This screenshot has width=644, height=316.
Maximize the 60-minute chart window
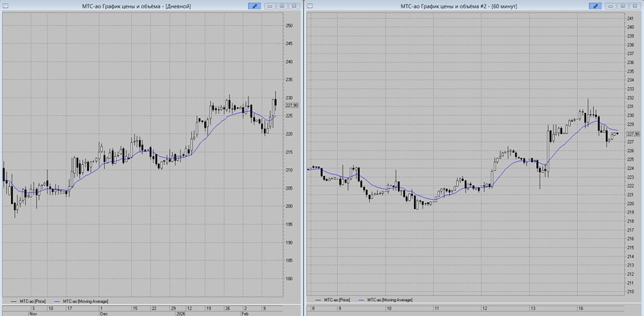point(623,6)
